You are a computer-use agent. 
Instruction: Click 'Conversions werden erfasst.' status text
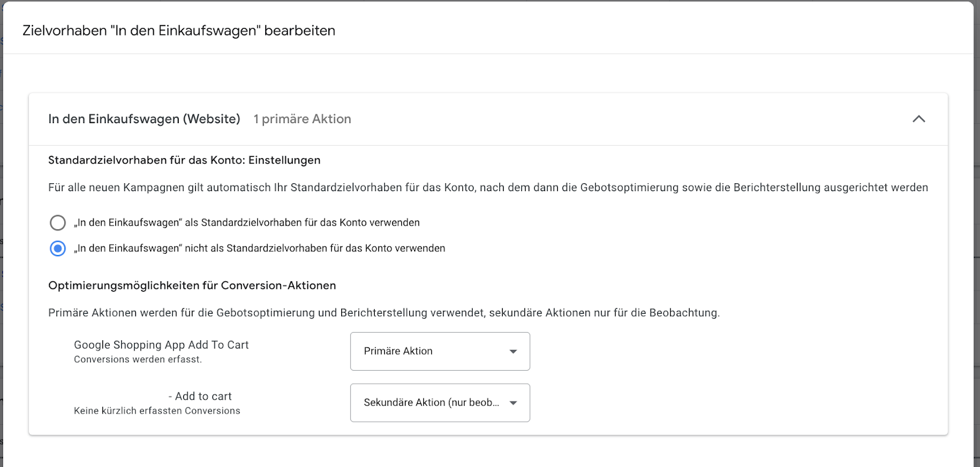138,360
